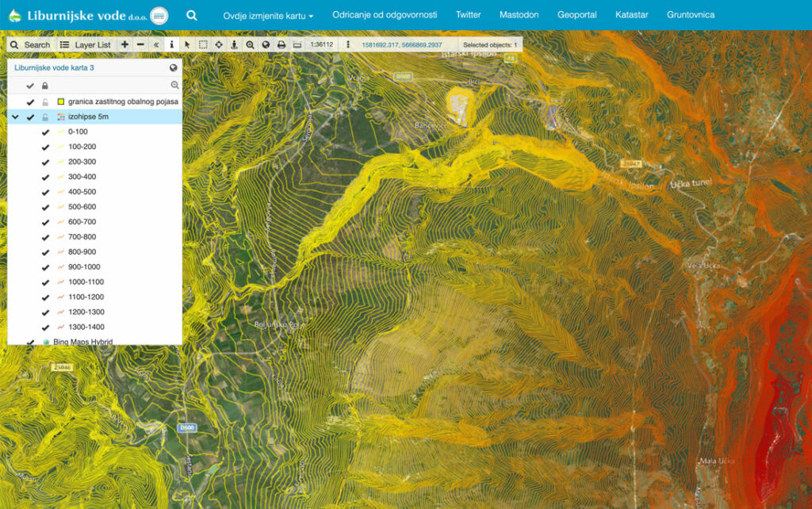Open the Odricanje od odgovornosti page
This screenshot has height=509, width=812.
pyautogui.click(x=384, y=14)
